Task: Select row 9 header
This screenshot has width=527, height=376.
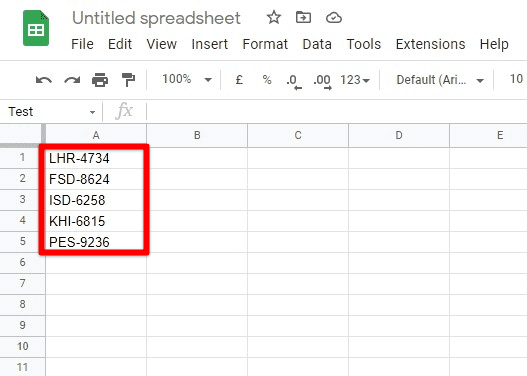Action: [x=22, y=326]
